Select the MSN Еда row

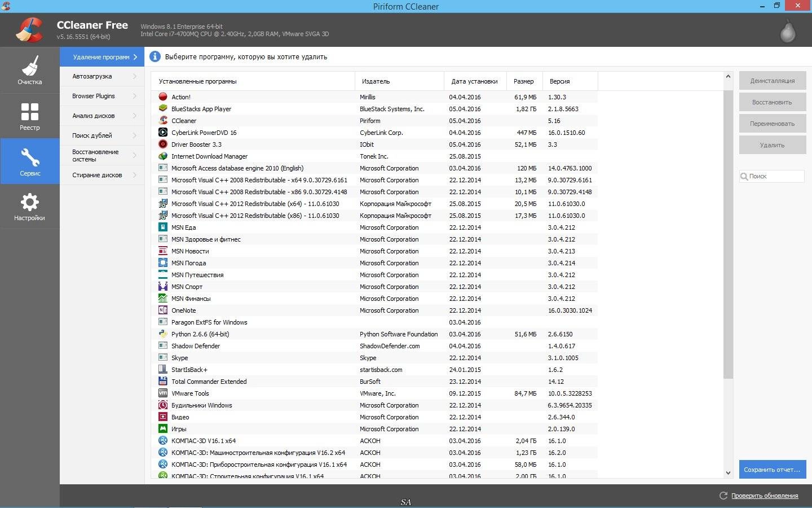click(x=375, y=227)
